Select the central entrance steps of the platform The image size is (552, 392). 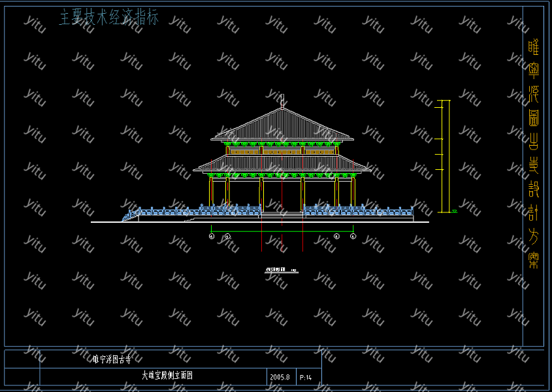[282, 213]
